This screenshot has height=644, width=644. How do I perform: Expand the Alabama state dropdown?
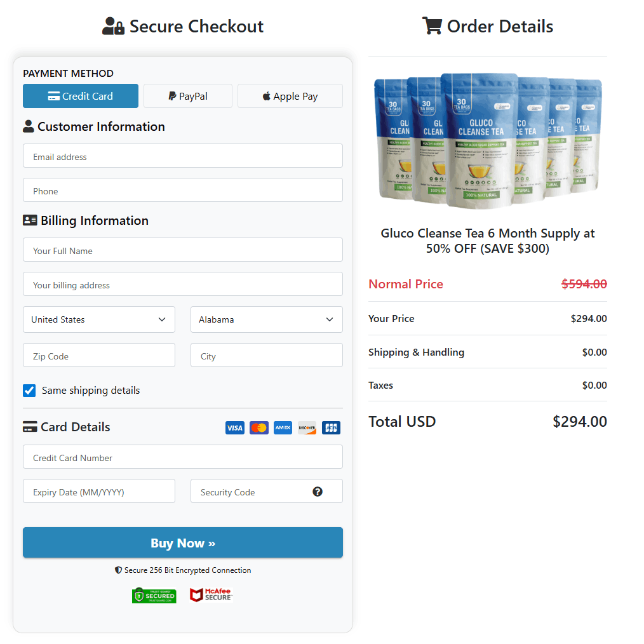click(x=266, y=319)
